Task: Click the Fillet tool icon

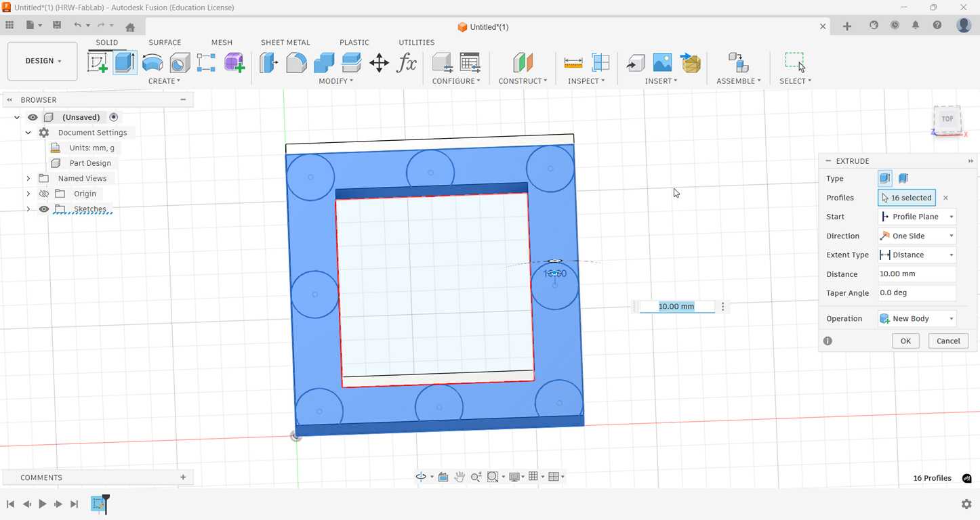Action: coord(296,63)
